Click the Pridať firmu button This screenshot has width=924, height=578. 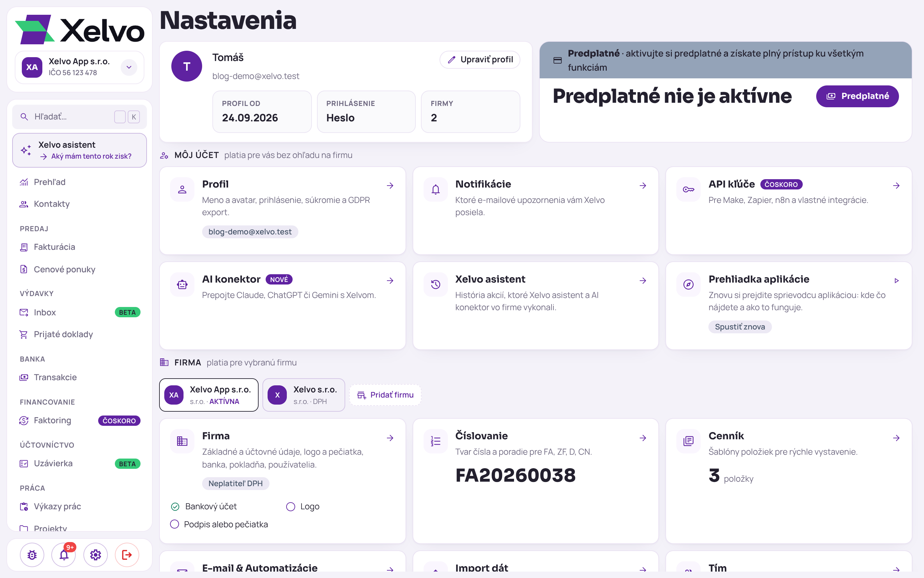coord(385,395)
